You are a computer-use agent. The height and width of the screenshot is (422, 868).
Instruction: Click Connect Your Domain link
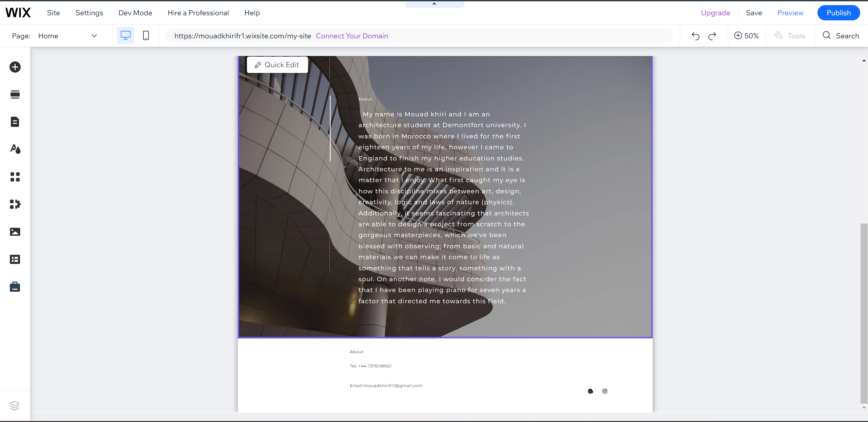[x=352, y=36]
